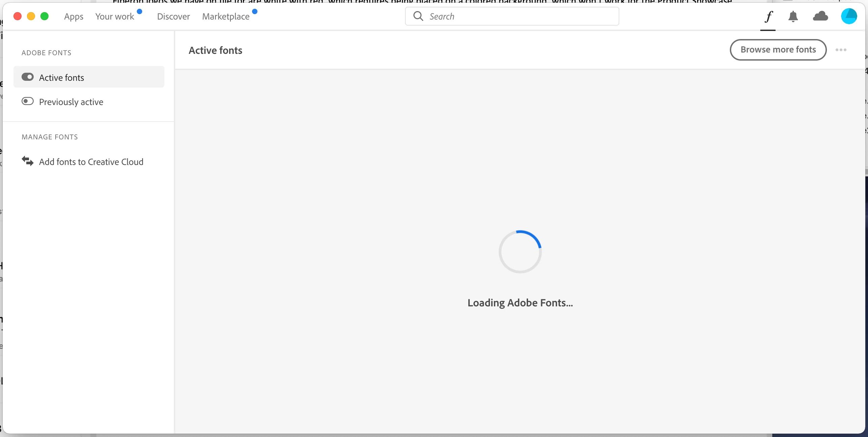Select Add fonts to Creative Cloud

(91, 162)
